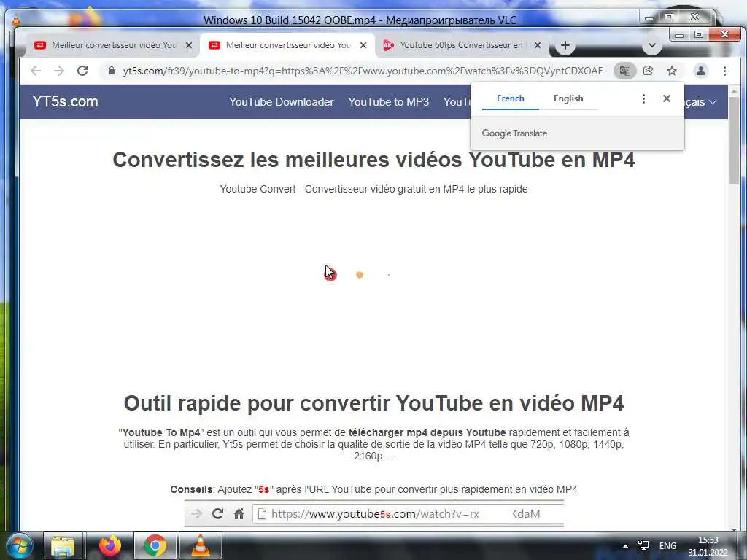Click scrollbar up arrow
This screenshot has width=747, height=560.
tap(734, 90)
